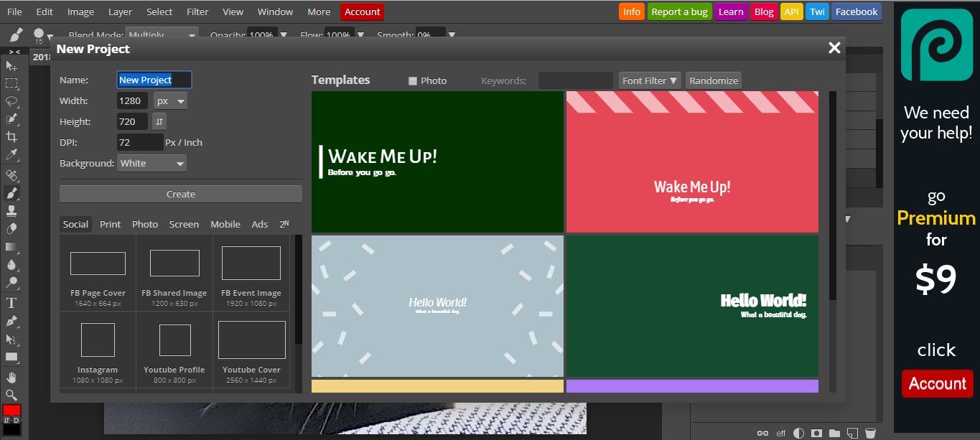980x440 pixels.
Task: Collapse the toolbar with the arrows toggle
Action: tap(14, 52)
